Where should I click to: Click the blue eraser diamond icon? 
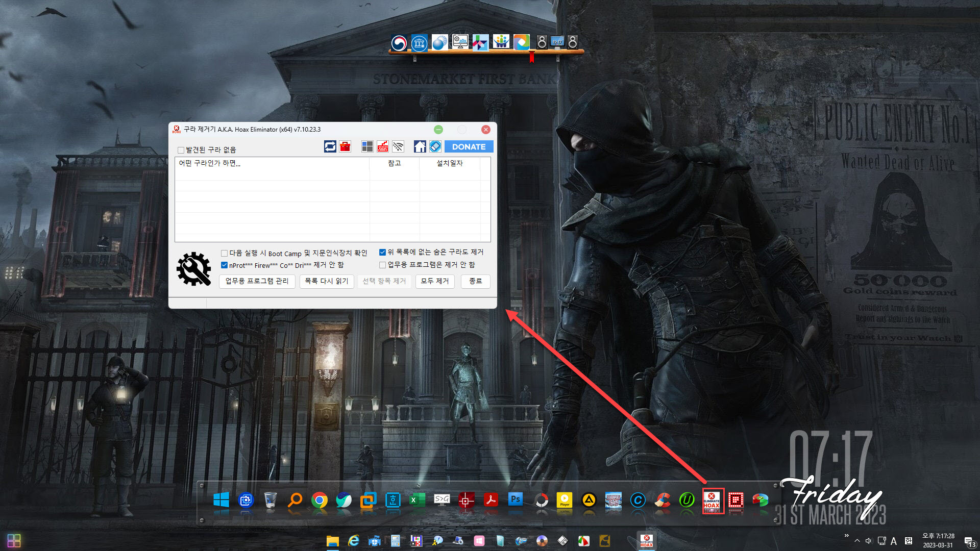pyautogui.click(x=435, y=147)
